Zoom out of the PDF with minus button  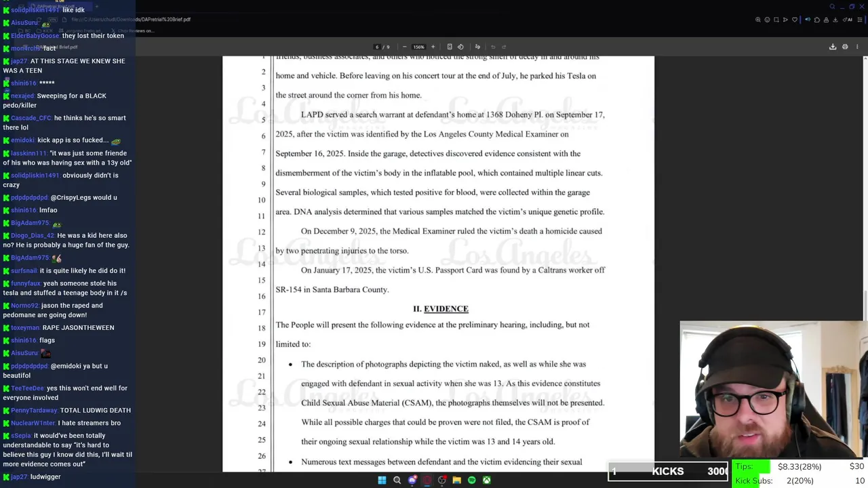pyautogui.click(x=405, y=47)
